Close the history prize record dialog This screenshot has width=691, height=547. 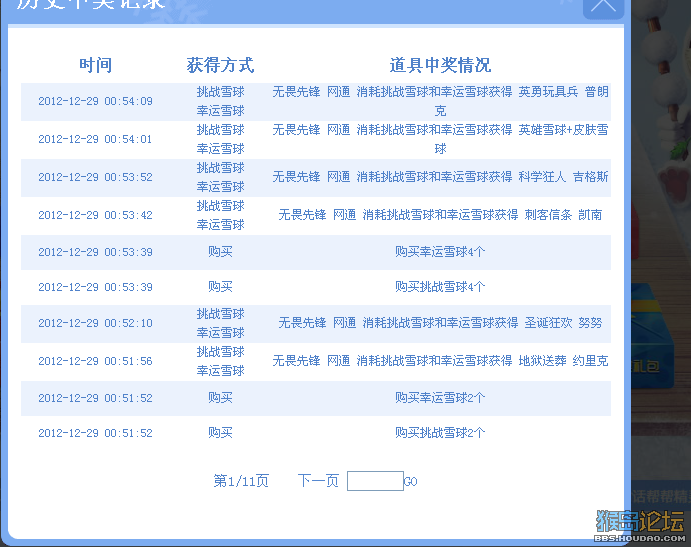coord(603,7)
